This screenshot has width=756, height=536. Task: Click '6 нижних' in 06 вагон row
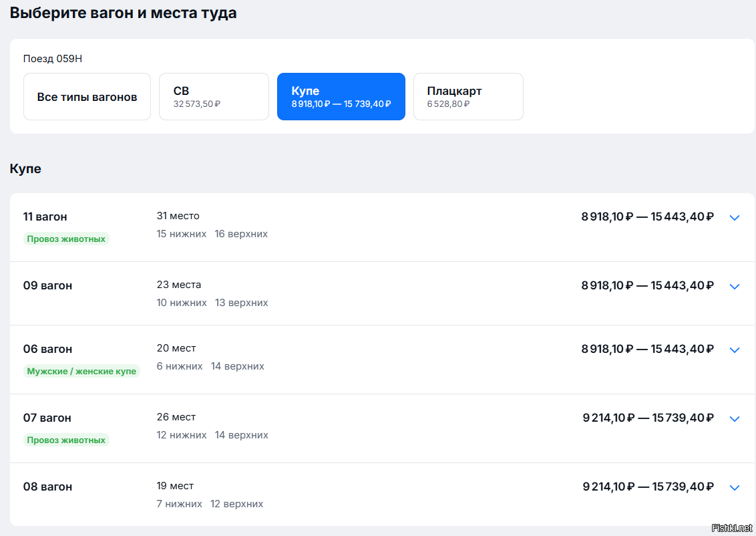(x=180, y=366)
